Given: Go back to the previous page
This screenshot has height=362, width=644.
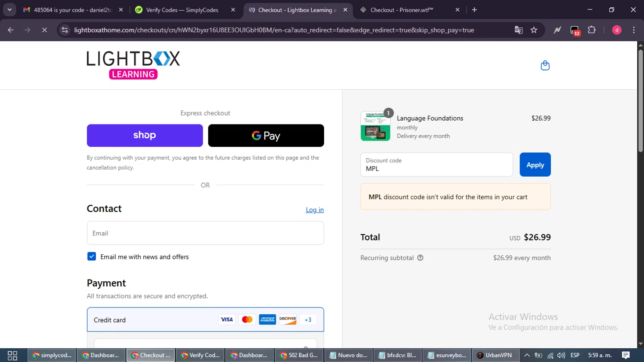Looking at the screenshot, I should (11, 30).
